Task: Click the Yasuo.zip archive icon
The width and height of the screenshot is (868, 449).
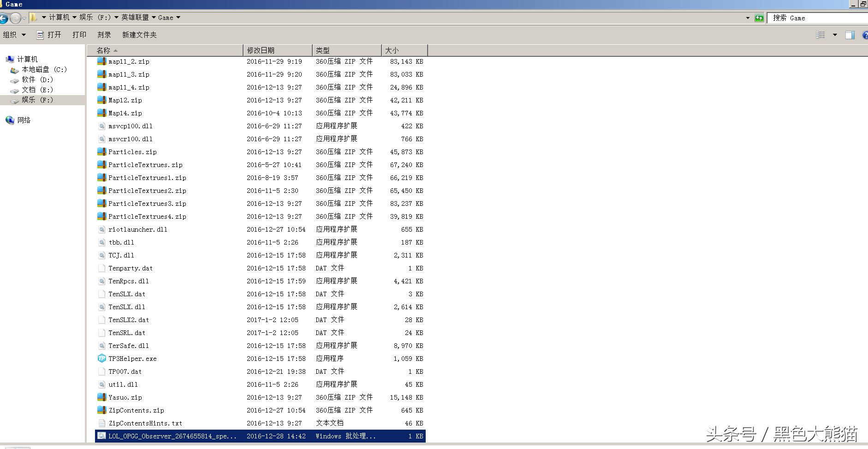Action: (x=101, y=397)
